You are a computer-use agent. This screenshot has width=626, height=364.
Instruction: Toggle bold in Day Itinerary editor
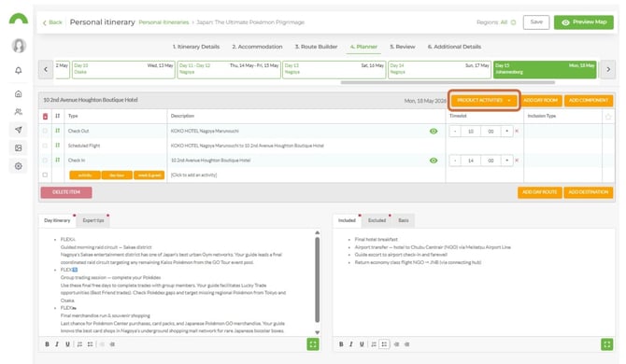47,344
